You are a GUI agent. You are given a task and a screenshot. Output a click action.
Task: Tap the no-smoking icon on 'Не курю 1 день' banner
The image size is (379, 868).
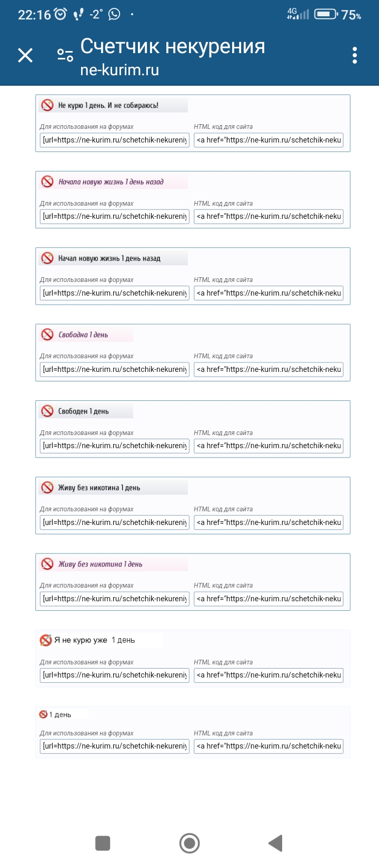pyautogui.click(x=47, y=105)
